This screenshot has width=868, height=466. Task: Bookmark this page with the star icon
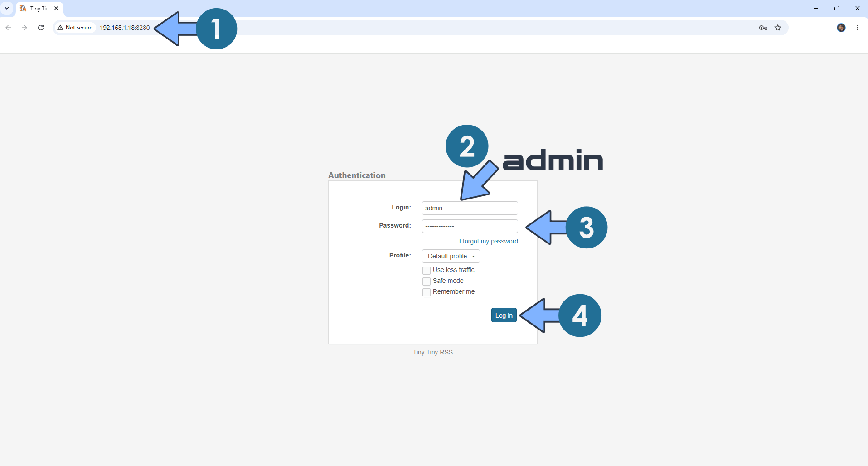pyautogui.click(x=778, y=28)
